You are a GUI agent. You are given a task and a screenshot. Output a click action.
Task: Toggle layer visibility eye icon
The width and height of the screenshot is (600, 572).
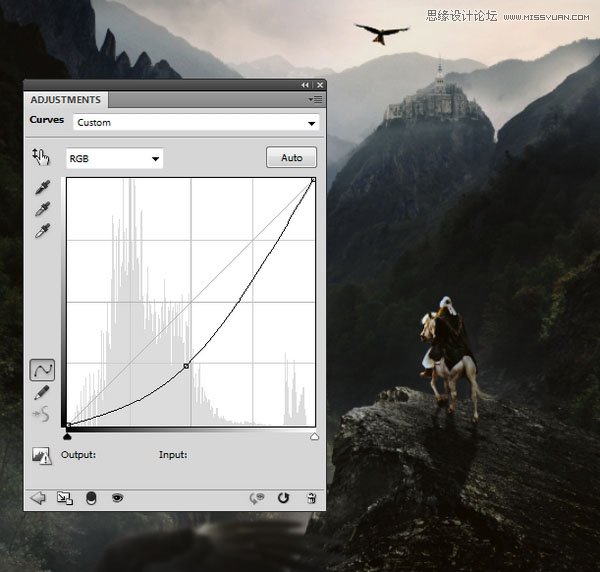coord(117,498)
